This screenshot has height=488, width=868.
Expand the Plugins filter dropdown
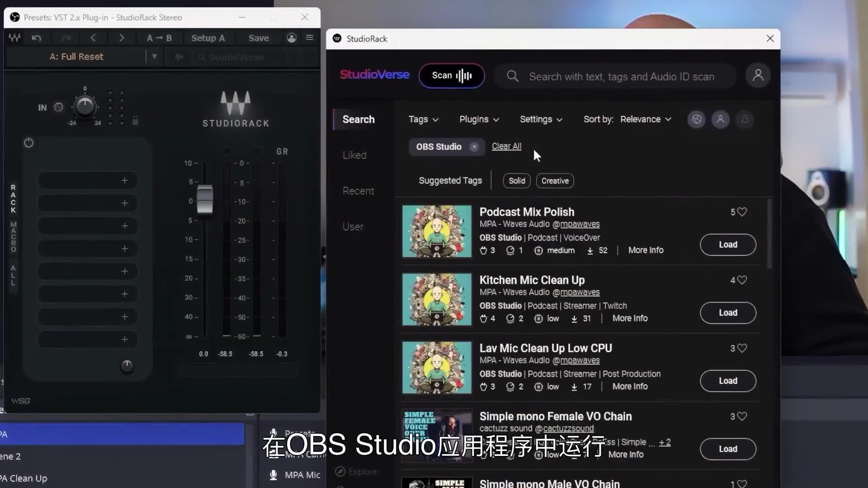(478, 119)
